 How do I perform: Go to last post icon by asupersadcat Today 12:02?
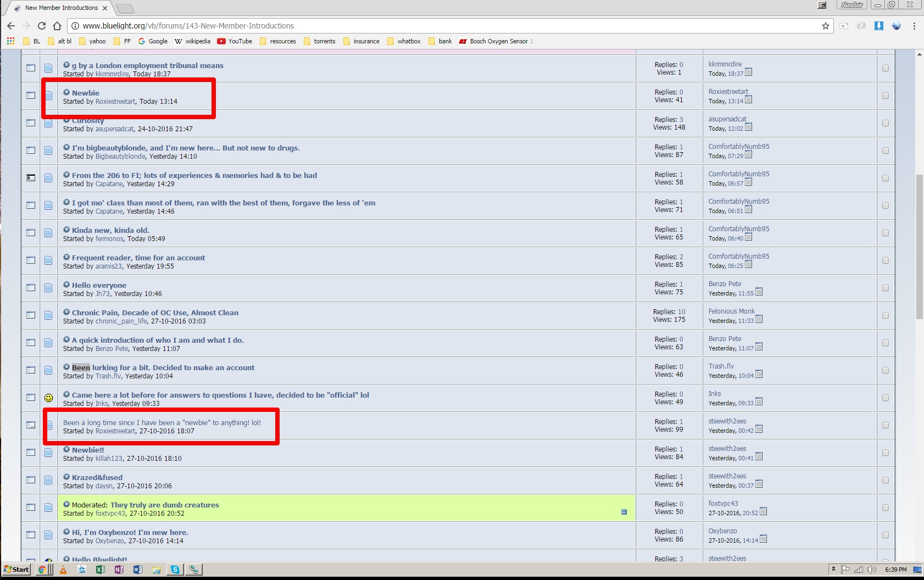pyautogui.click(x=748, y=127)
